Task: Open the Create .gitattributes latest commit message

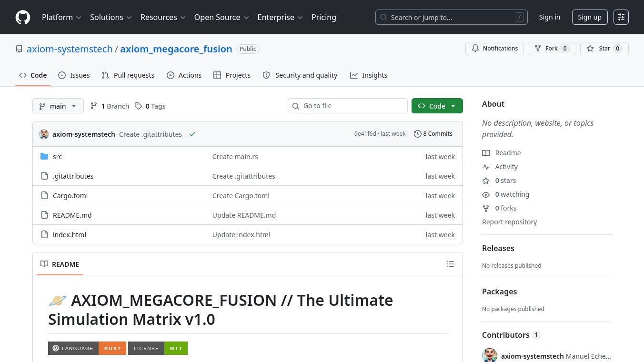Action: point(151,134)
